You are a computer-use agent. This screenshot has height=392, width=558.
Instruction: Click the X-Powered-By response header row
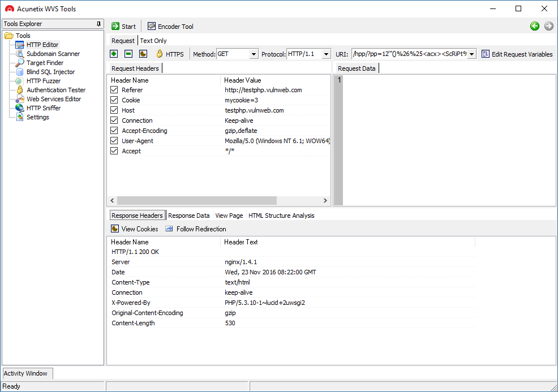point(292,303)
